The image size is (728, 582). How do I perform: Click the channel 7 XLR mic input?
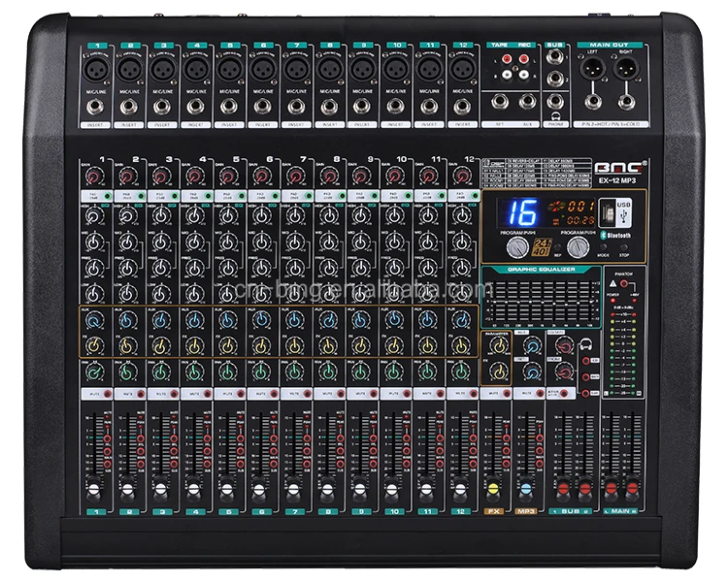pos(296,69)
